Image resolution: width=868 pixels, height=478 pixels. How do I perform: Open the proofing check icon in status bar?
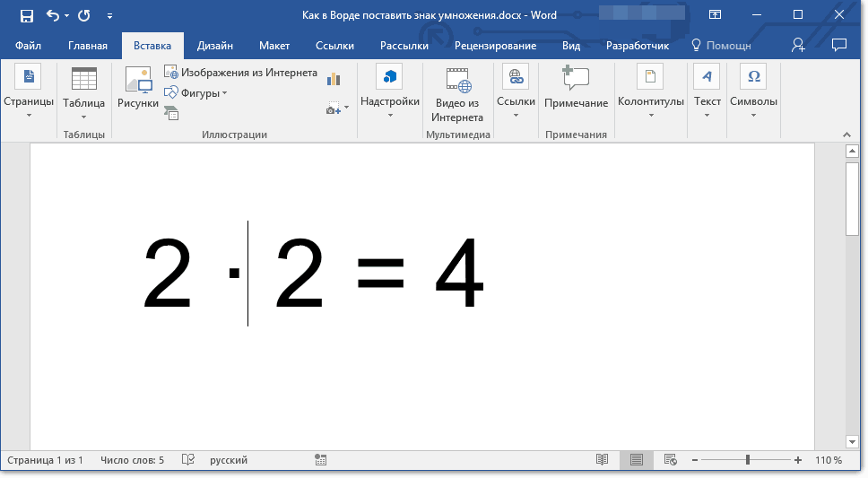pos(188,460)
